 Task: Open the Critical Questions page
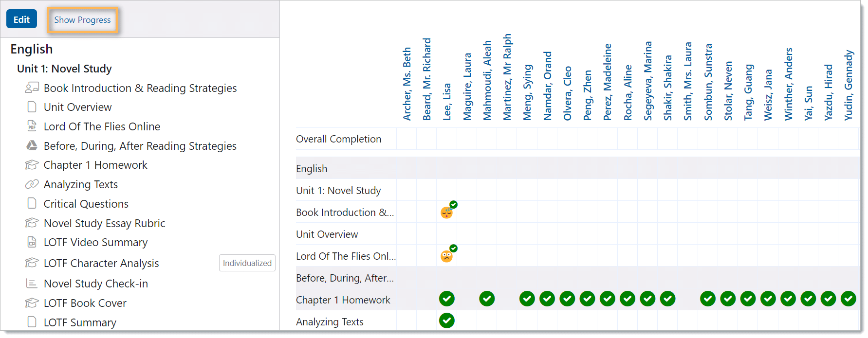[86, 204]
